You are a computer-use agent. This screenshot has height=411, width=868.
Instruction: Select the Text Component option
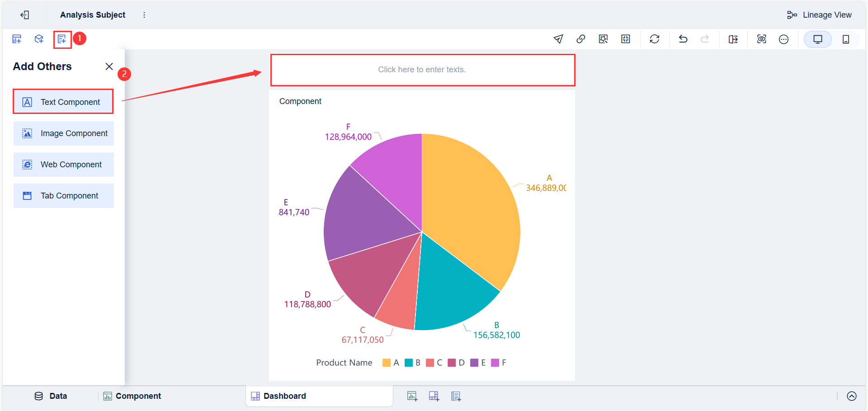[63, 101]
